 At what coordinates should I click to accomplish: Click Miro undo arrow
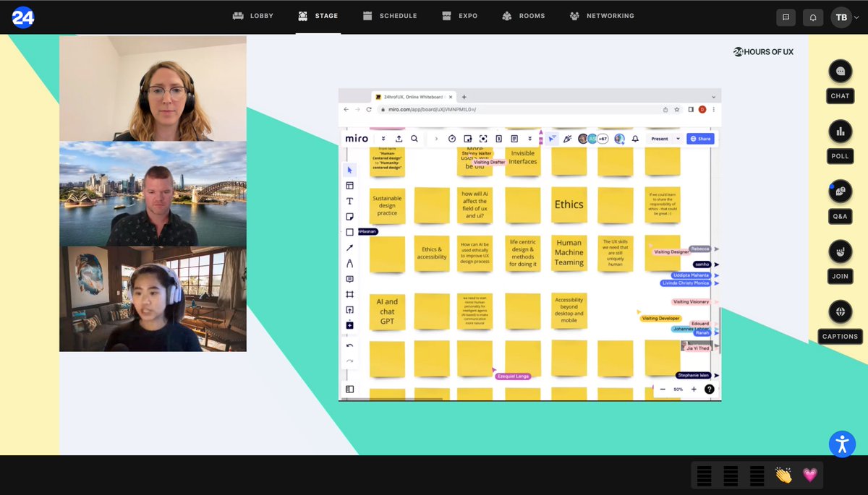point(349,346)
